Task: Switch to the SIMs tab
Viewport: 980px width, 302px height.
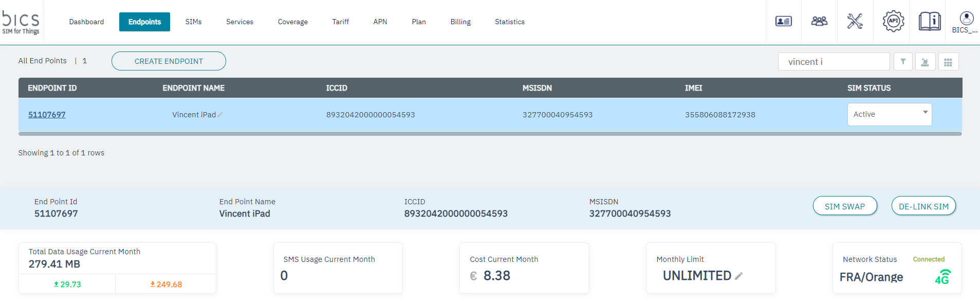Action: (x=193, y=22)
